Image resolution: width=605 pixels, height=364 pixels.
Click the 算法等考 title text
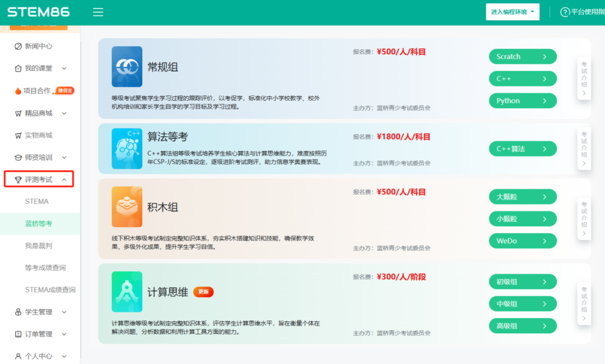point(168,137)
